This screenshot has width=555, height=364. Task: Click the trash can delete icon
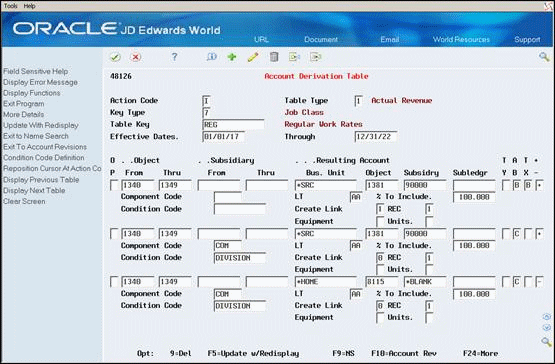(x=274, y=57)
